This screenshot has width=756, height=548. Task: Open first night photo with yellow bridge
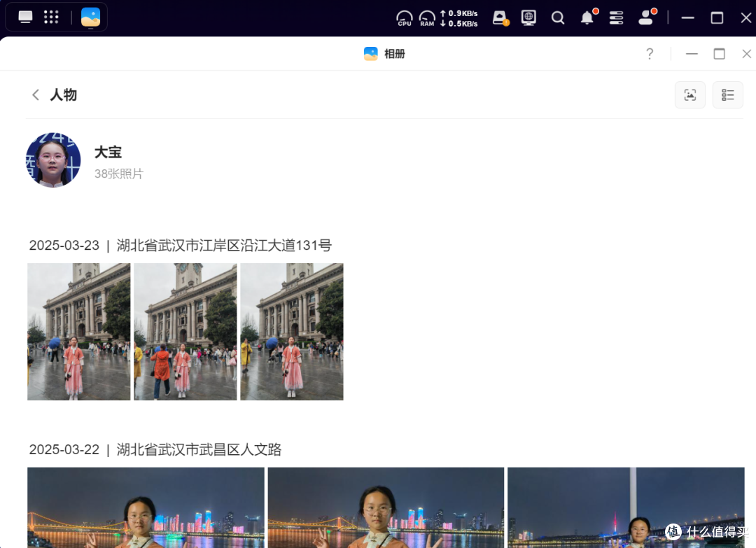click(x=146, y=507)
